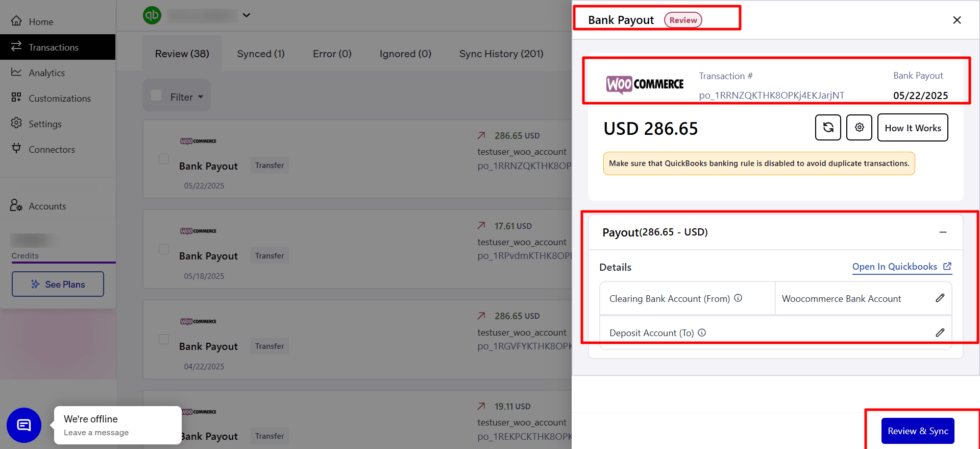Check the 05/22/2025 Bank Payout checkbox
Viewport: 980px width, 449px height.
point(164,159)
